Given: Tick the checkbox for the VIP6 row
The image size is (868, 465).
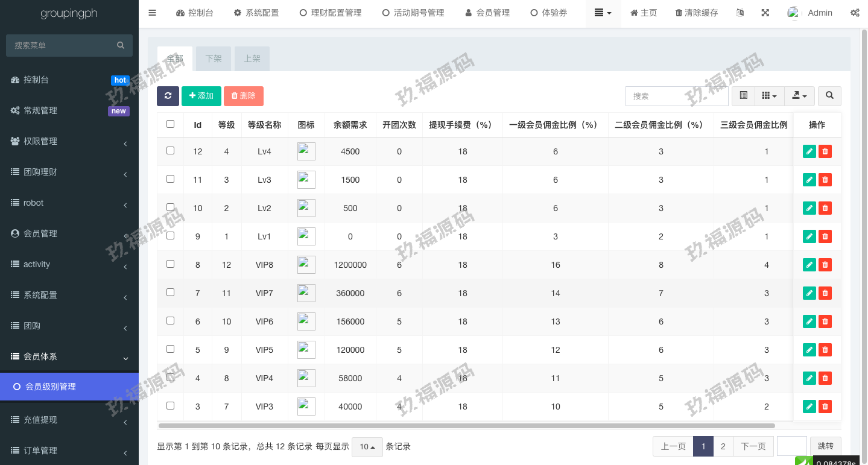Looking at the screenshot, I should pyautogui.click(x=170, y=321).
